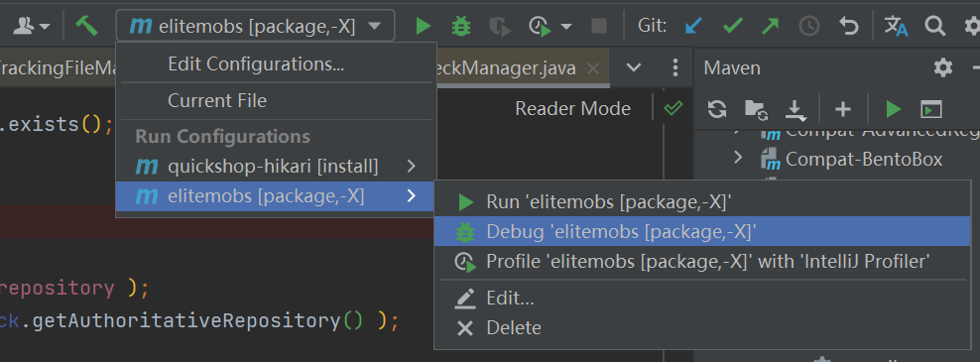
Task: Click the Git Push green arrow icon
Action: coord(771,26)
